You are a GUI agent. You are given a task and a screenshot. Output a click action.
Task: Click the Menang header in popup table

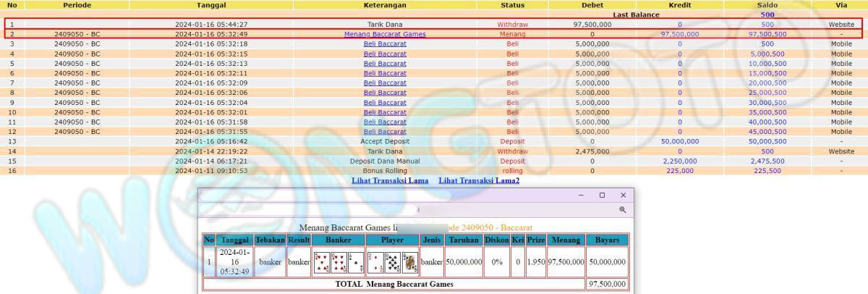click(566, 240)
